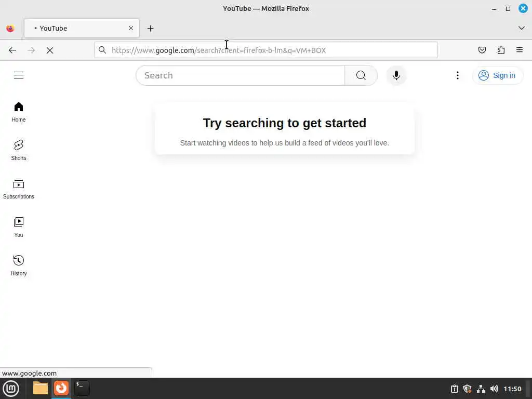Click the update manager shield tray icon
The width and height of the screenshot is (532, 399).
[x=468, y=389]
